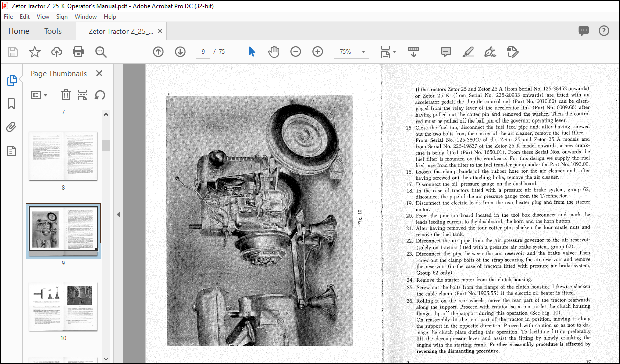Viewport: 620px width, 364px height.
Task: Open the View menu
Action: click(x=43, y=17)
